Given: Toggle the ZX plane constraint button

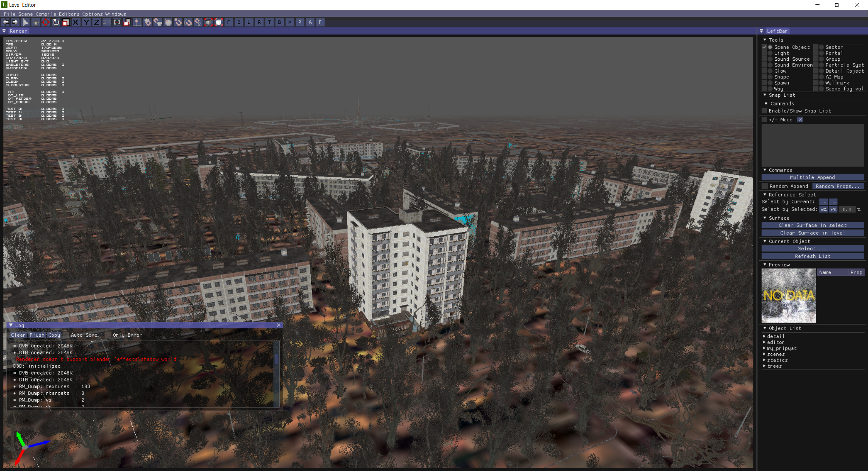Looking at the screenshot, I should tap(106, 22).
